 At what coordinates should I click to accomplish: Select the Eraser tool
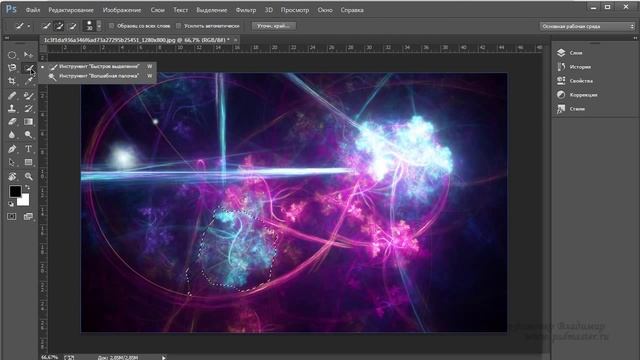(12, 122)
